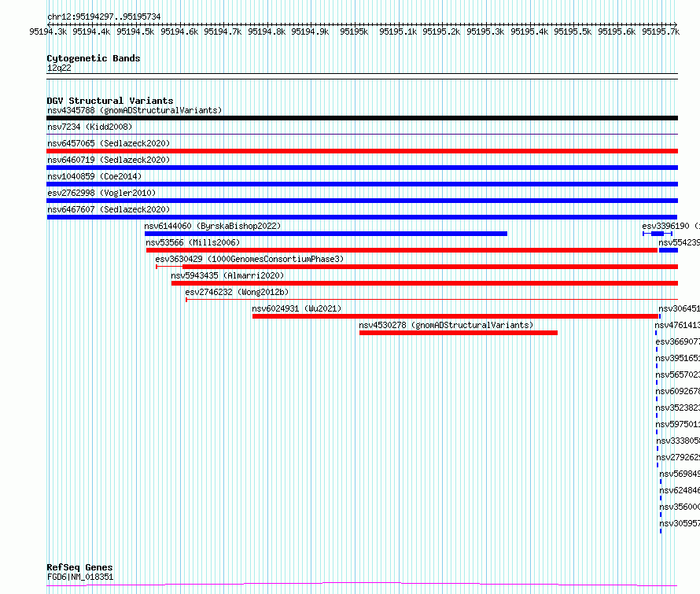Open the nsv6467607 (Sedlazeck2020) label
Viewport: 700px width, 594px height.
tap(109, 209)
